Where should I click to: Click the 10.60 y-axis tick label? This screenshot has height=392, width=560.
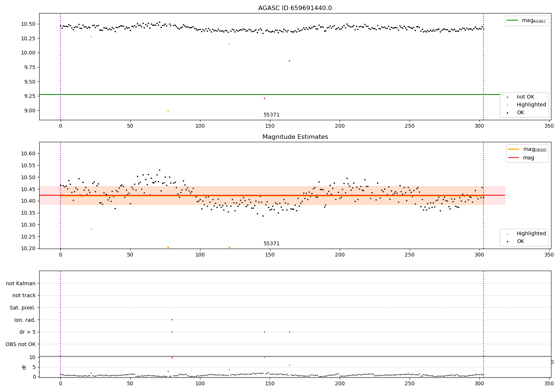coord(28,153)
